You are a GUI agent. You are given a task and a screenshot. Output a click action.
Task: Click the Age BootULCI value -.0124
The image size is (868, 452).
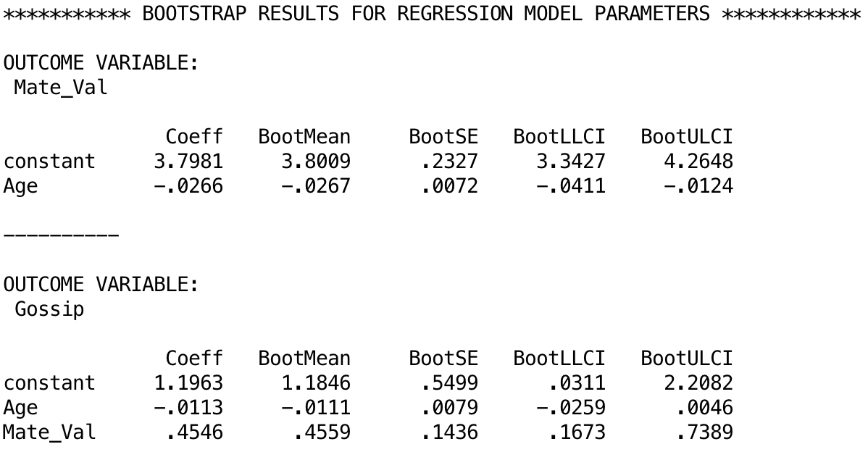pos(697,187)
